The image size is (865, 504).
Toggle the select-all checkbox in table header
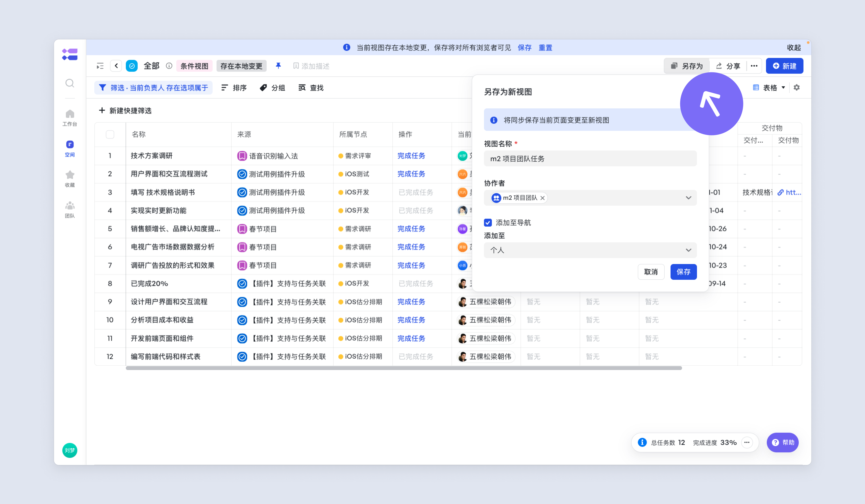(x=110, y=134)
